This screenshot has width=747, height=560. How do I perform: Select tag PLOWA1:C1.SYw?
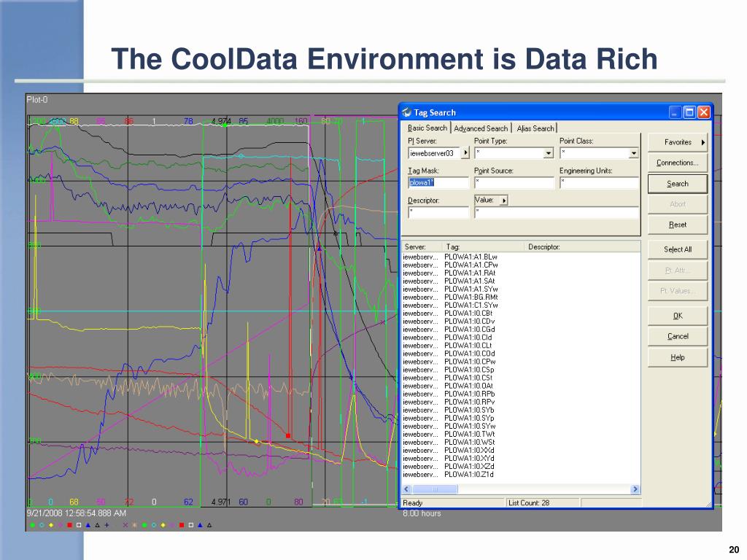(x=471, y=306)
